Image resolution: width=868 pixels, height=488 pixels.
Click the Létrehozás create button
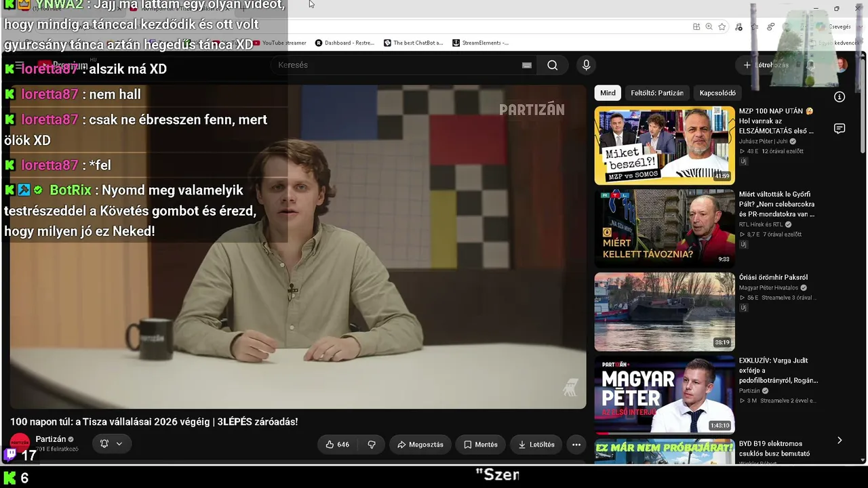tap(766, 65)
